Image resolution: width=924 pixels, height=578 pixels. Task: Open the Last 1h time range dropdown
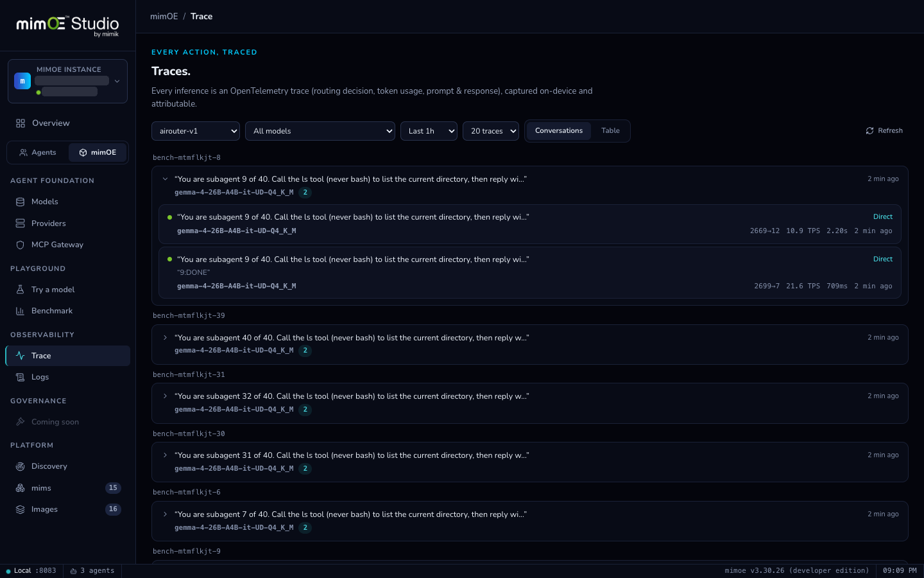coord(429,131)
